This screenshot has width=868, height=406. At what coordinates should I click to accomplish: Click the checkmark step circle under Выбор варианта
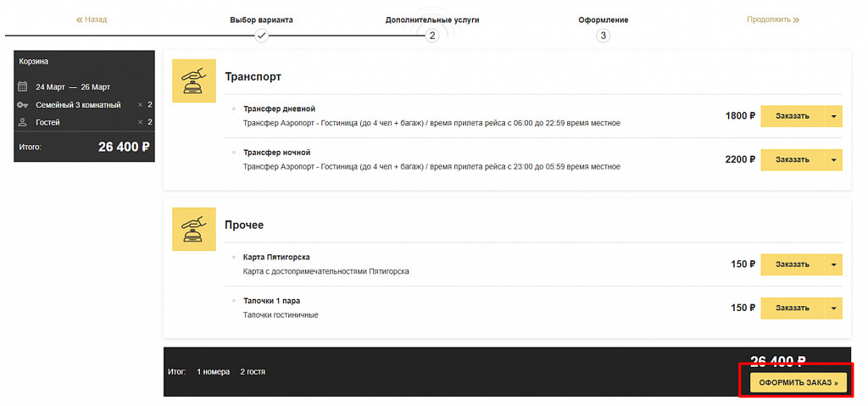click(261, 36)
